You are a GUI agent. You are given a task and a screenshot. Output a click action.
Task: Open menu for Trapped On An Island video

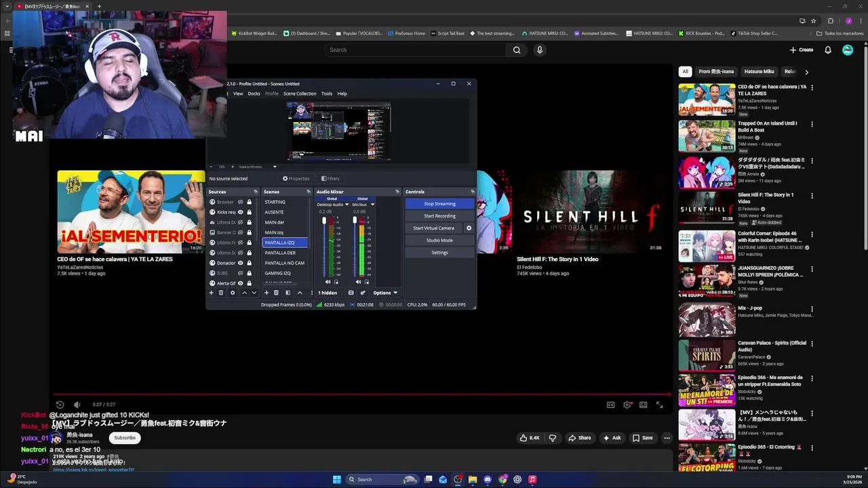[812, 124]
